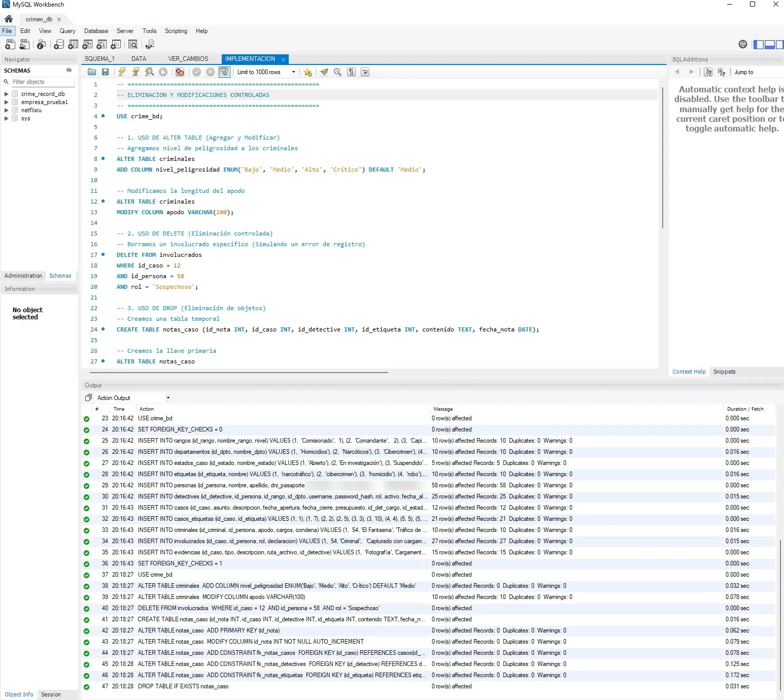Filter objects search field in Navigator

pyautogui.click(x=43, y=82)
